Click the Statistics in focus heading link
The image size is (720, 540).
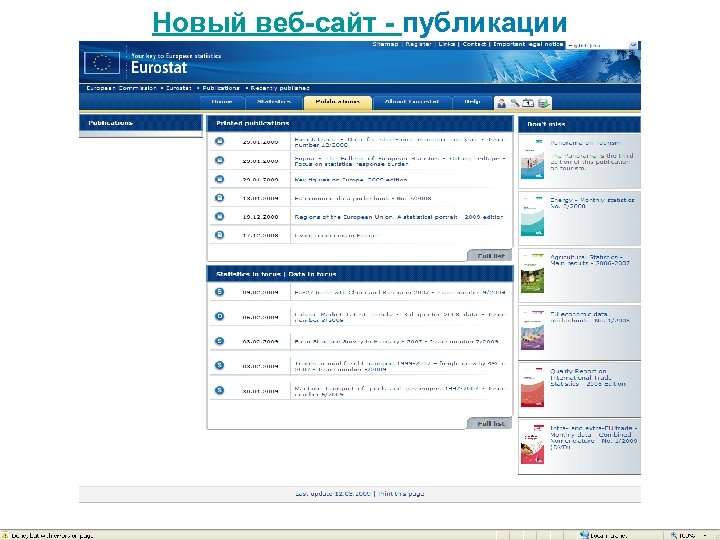coord(248,274)
